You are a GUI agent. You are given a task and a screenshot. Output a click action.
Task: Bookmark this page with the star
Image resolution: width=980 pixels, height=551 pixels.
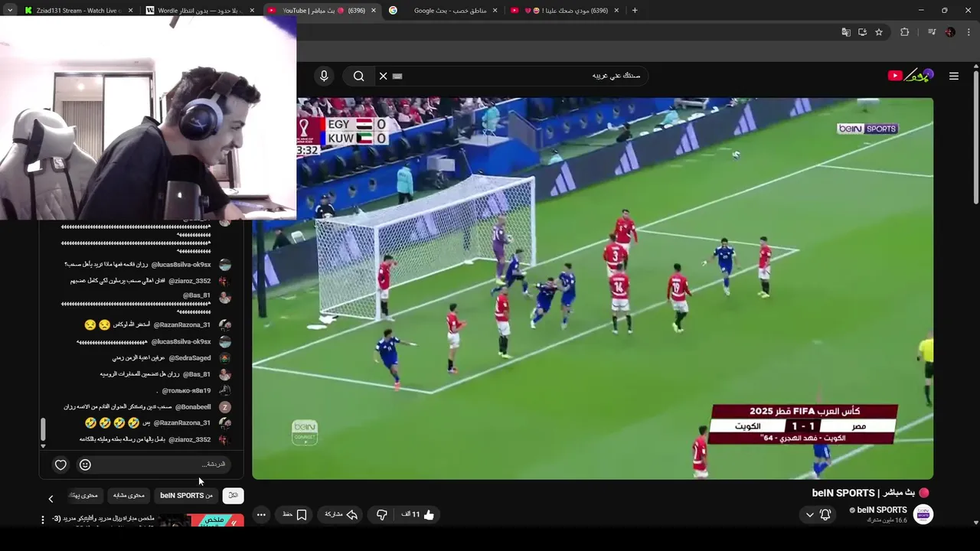pyautogui.click(x=879, y=32)
